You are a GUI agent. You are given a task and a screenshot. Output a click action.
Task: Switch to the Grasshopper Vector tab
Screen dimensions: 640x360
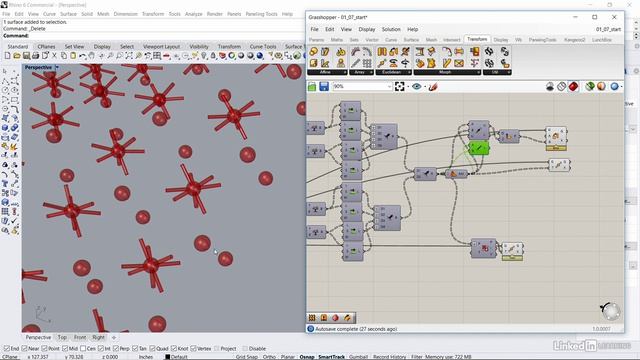click(x=372, y=40)
